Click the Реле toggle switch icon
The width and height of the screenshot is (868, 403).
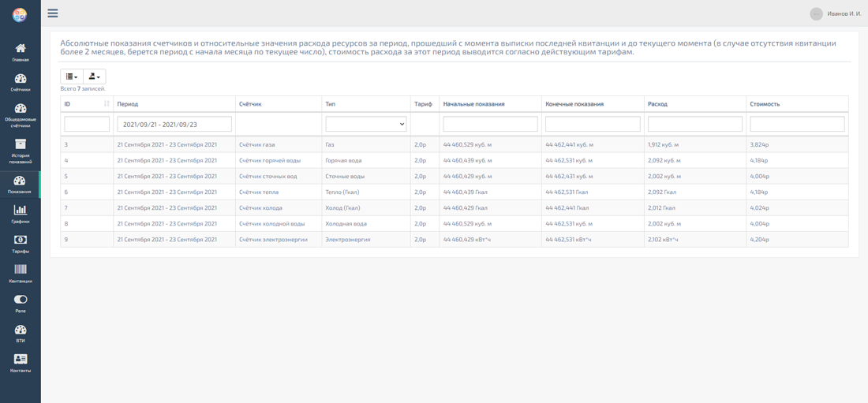(x=21, y=300)
